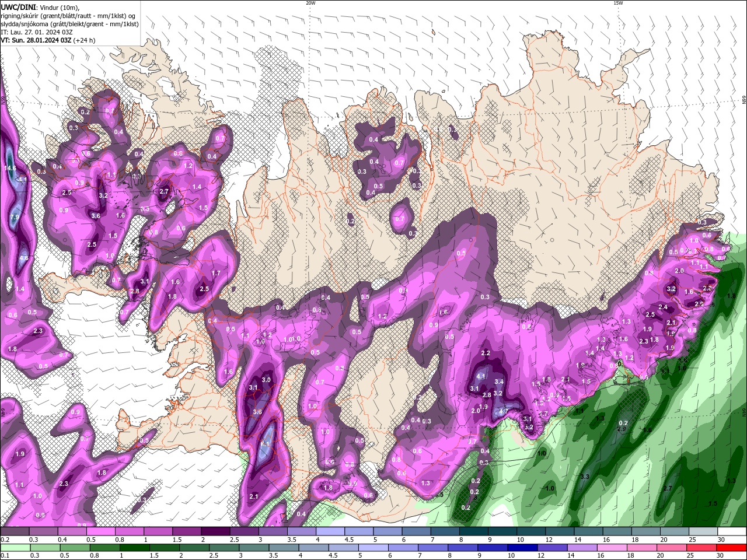Click the lightest green lower swatch above 0.1
This screenshot has width=747, height=560.
(15, 548)
